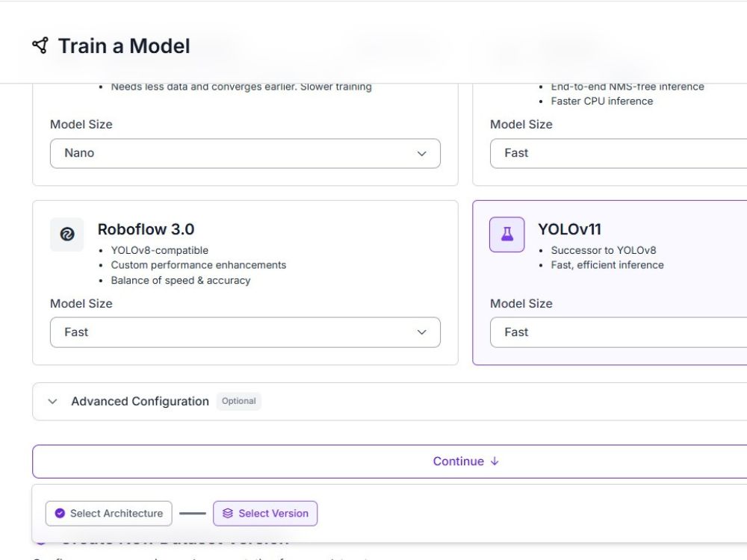Screen dimensions: 747x560
Task: Click 'Needs less data and converges earlier' text
Action: (x=204, y=87)
